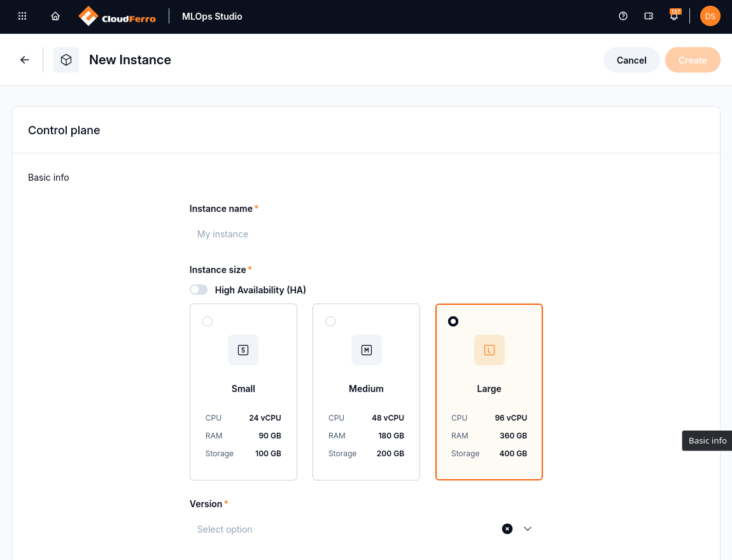Go back with the left arrow
The height and width of the screenshot is (560, 732).
[25, 60]
